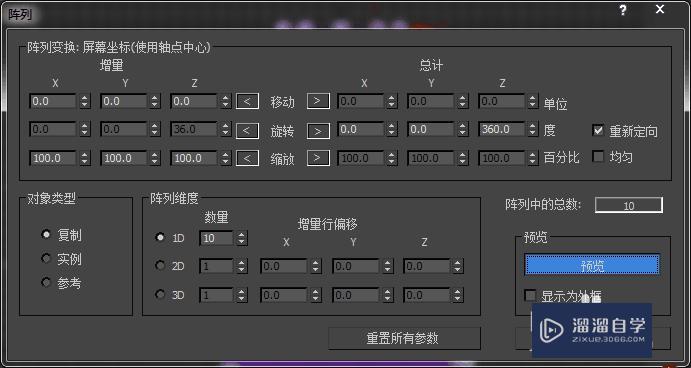
Task: Click the incremental Rotate Z field showing 36.0
Action: tap(194, 130)
